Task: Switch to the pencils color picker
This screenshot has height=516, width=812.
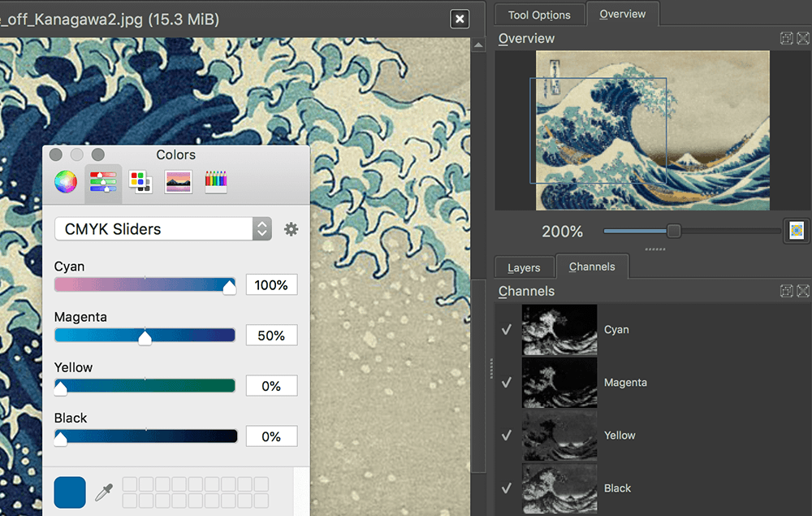Action: (x=216, y=182)
